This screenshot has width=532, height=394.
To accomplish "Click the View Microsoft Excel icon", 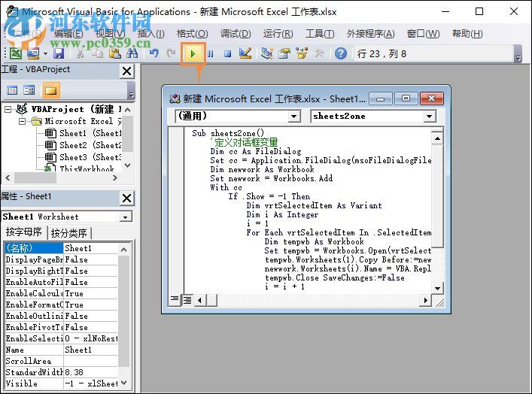I will coord(14,53).
